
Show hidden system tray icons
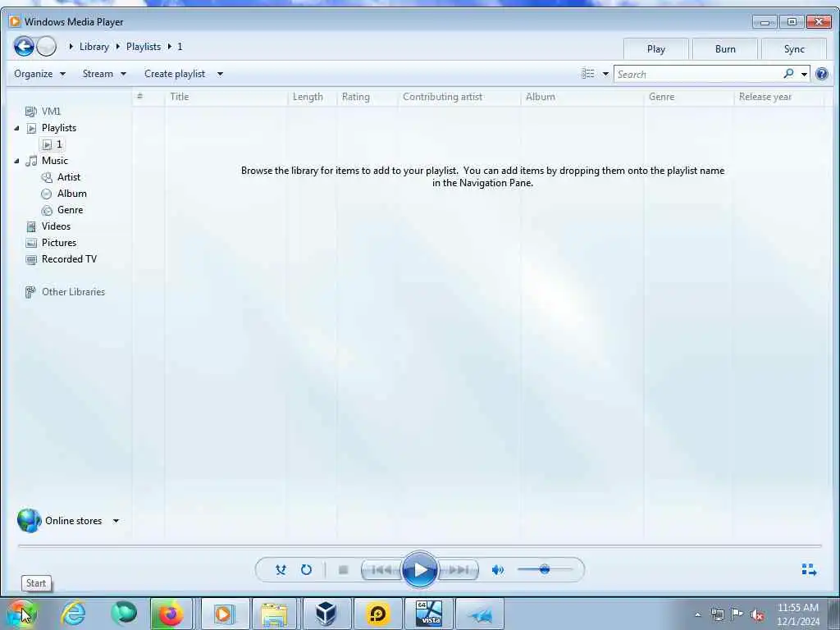pos(697,614)
